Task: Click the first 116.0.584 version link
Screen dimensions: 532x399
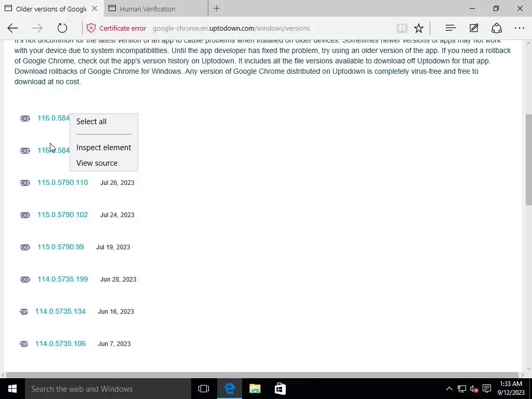Action: click(54, 118)
